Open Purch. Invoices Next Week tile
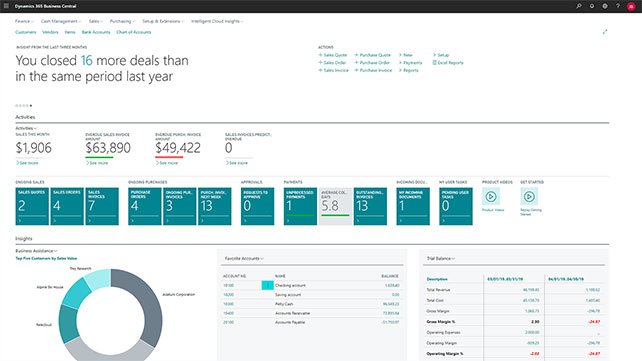 click(x=215, y=206)
